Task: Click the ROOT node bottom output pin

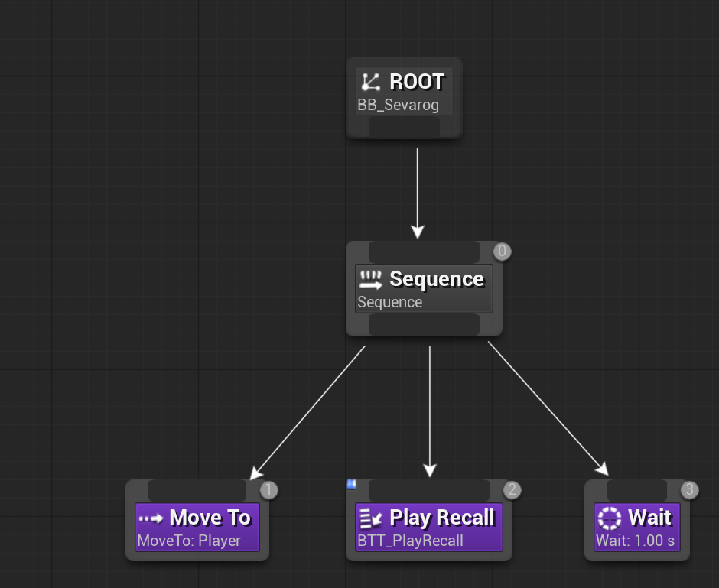Action: point(404,126)
